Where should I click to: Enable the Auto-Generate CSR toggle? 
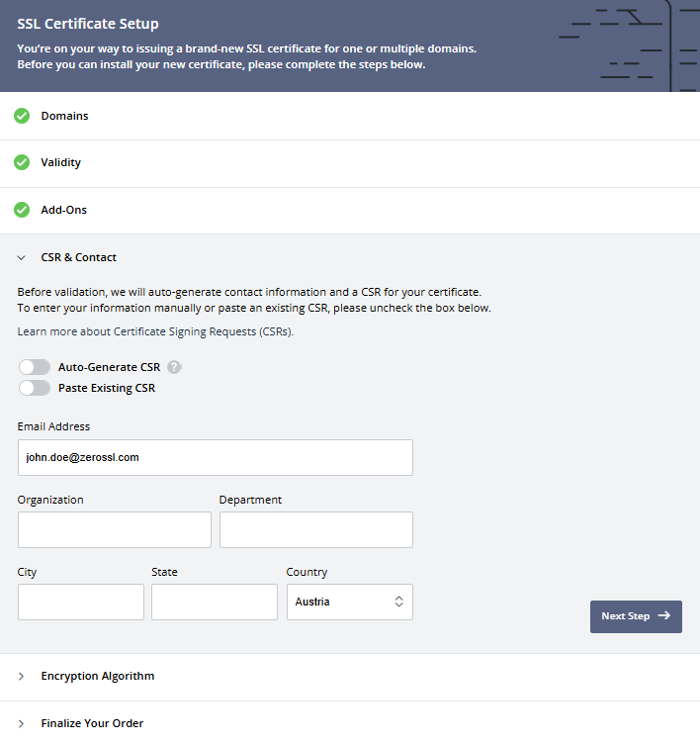pos(34,367)
